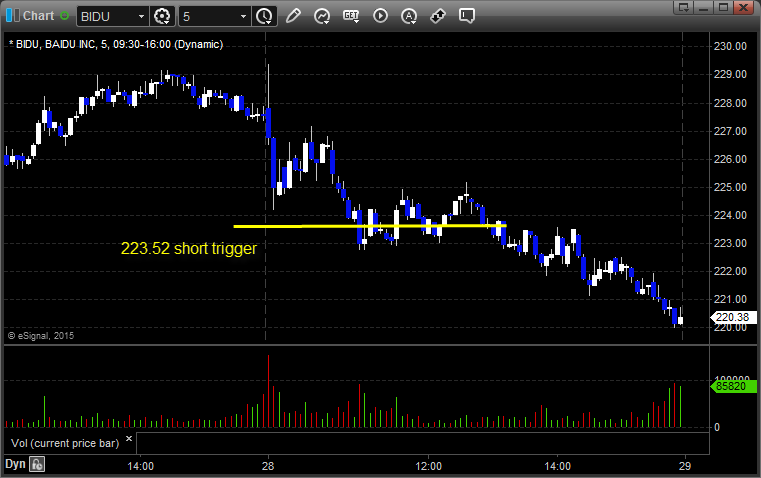761x478 pixels.
Task: Click the green connection status circle
Action: (x=64, y=16)
